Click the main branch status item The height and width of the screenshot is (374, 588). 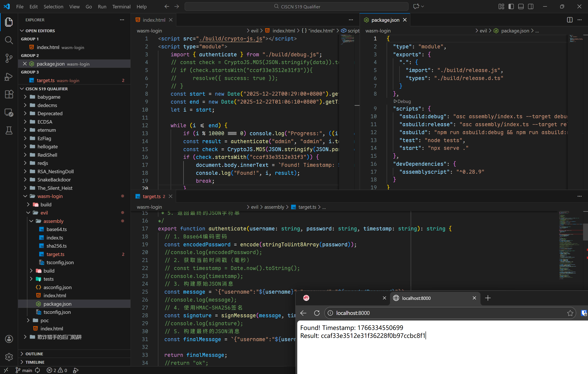pos(24,370)
